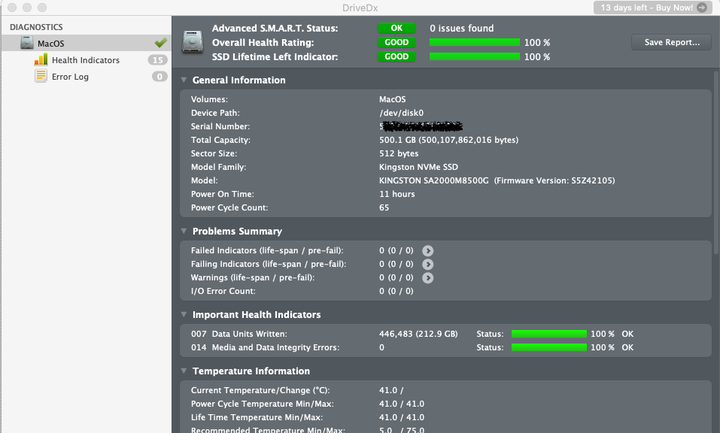Click the 014 Media and Data Integrity Errors label
720x433 pixels.
[x=265, y=348]
